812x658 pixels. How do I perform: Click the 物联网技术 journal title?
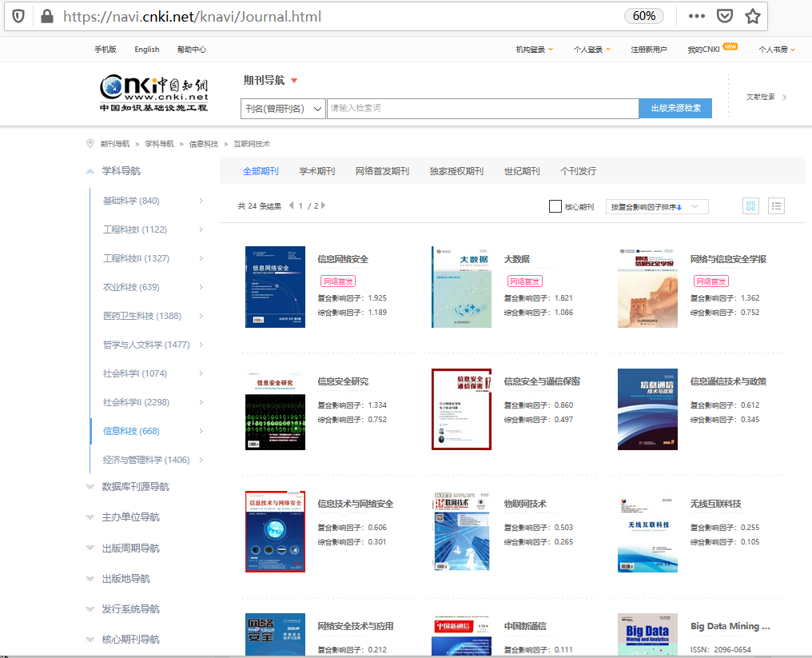[525, 504]
